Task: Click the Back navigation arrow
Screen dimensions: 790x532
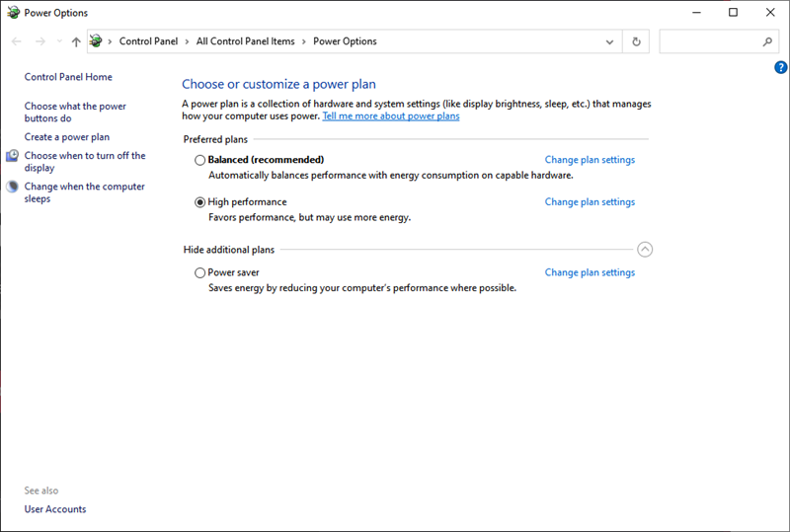Action: pyautogui.click(x=16, y=41)
